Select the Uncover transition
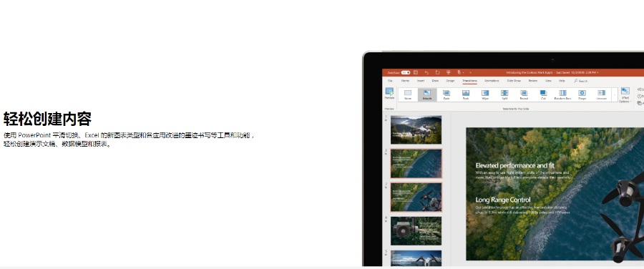Screen dimensions: 644x269 click(x=601, y=95)
